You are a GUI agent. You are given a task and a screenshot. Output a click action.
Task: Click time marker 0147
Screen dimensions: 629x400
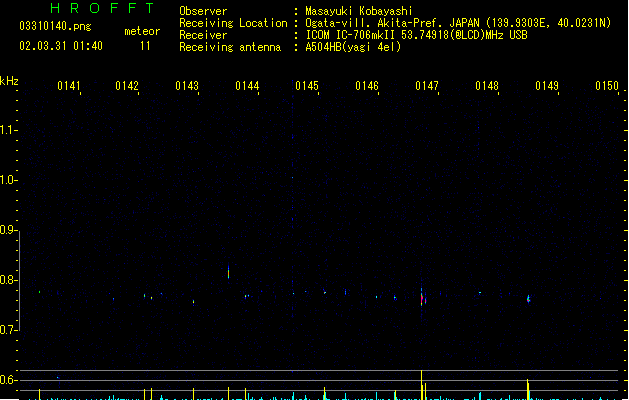click(427, 86)
